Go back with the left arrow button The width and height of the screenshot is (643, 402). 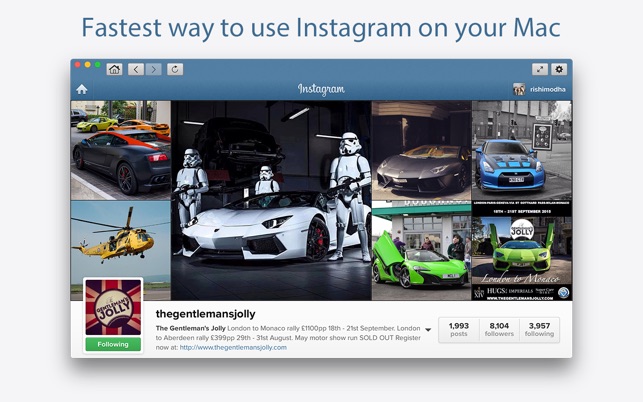tap(136, 69)
